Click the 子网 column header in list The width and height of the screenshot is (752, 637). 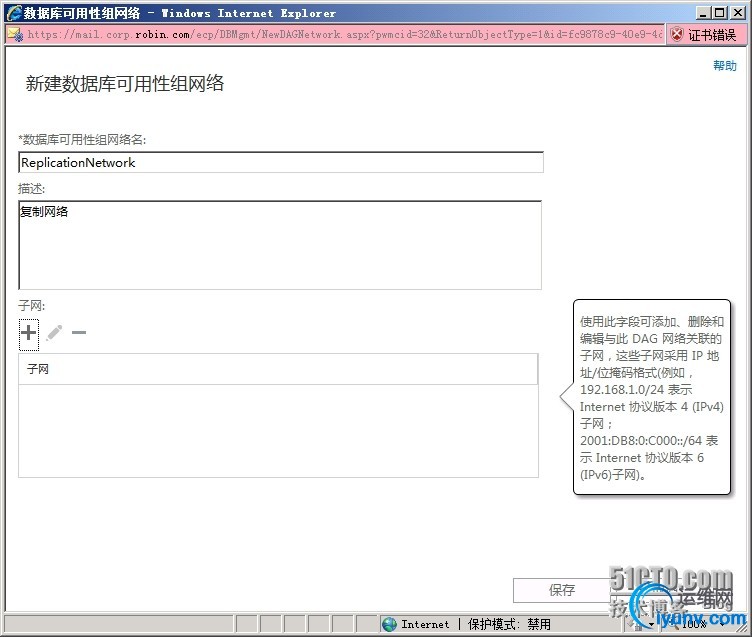point(278,369)
